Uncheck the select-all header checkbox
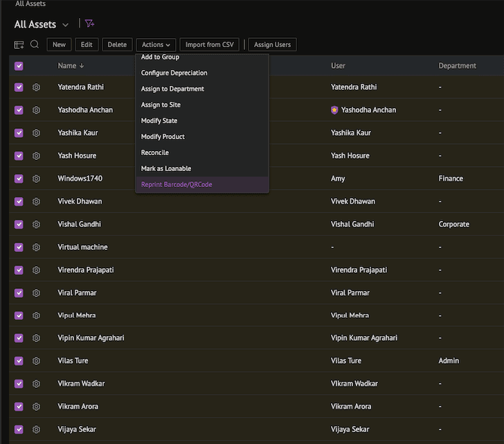The image size is (504, 444). tap(19, 66)
